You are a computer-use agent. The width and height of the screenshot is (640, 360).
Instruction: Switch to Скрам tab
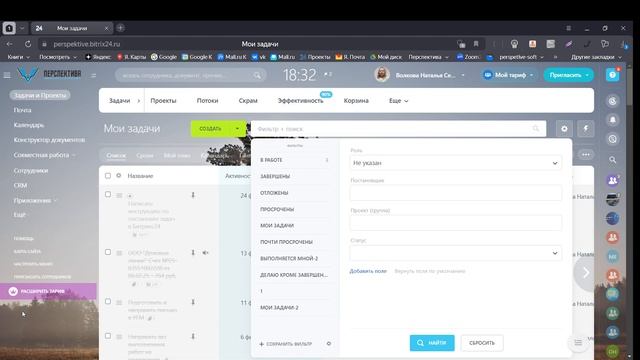pyautogui.click(x=248, y=101)
